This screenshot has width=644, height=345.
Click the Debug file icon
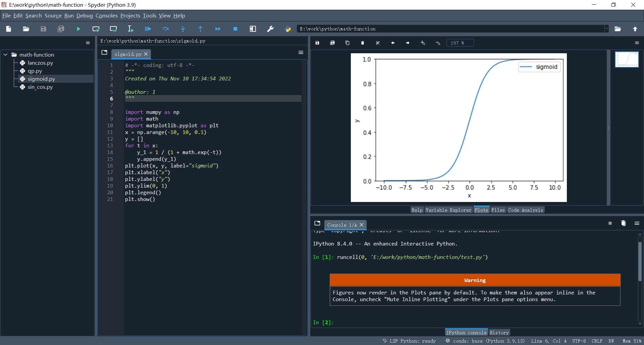tap(148, 29)
